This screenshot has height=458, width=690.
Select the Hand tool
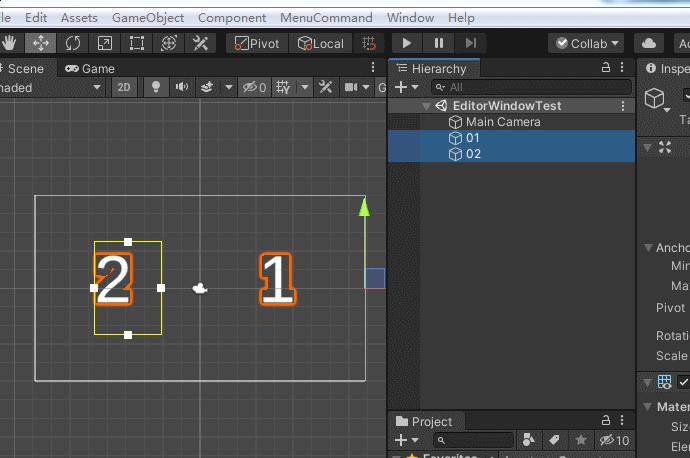coord(10,43)
